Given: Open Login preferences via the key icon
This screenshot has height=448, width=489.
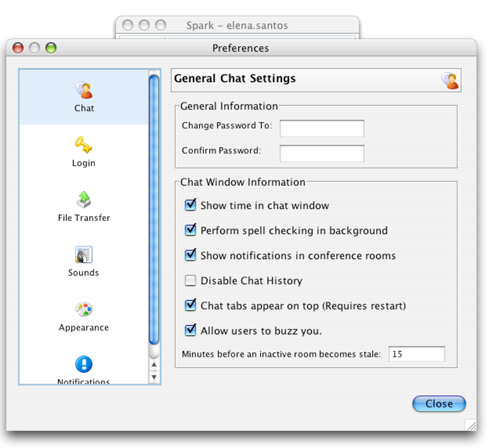Looking at the screenshot, I should point(83,145).
